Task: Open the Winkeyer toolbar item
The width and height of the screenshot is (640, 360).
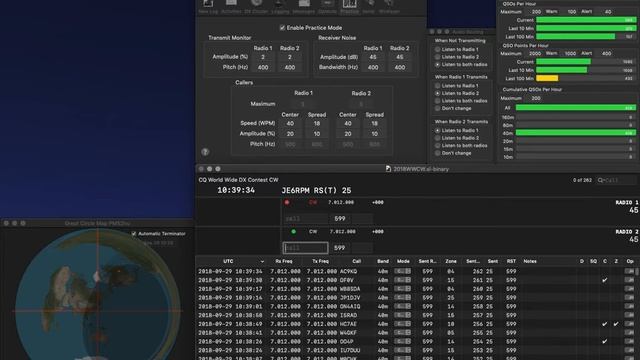Action: coord(389,7)
